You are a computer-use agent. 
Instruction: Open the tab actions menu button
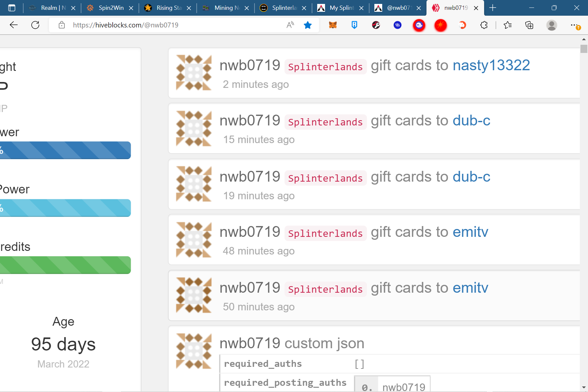click(12, 8)
